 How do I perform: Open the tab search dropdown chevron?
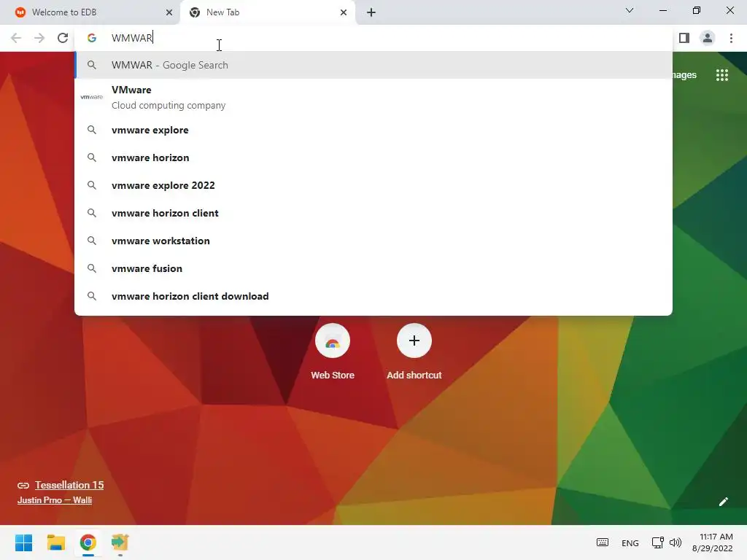click(630, 10)
